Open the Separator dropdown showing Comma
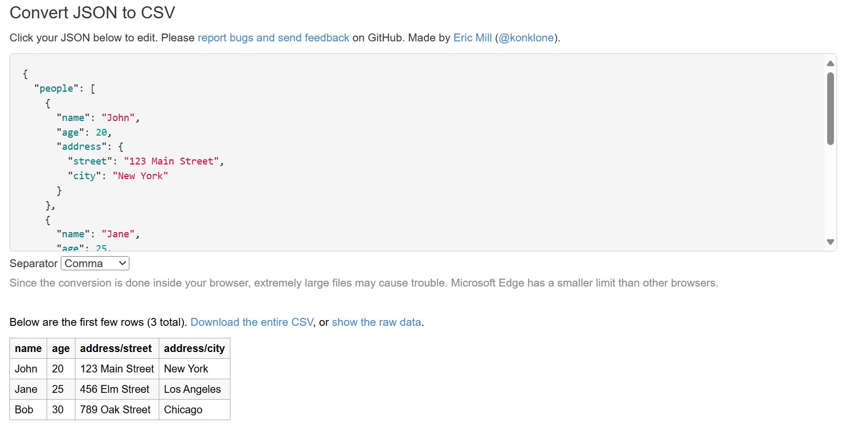 pyautogui.click(x=95, y=263)
